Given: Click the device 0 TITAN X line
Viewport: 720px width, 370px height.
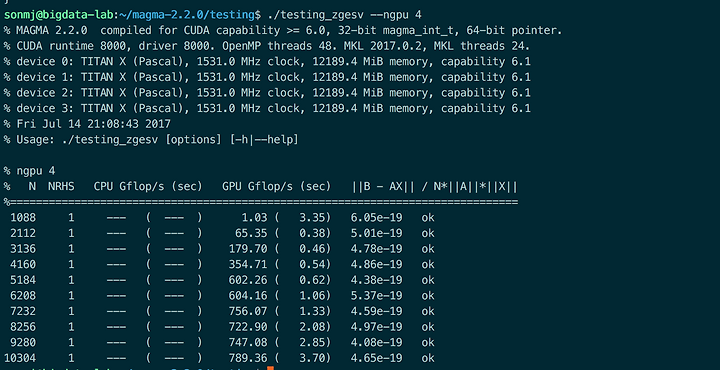Looking at the screenshot, I should pos(267,62).
